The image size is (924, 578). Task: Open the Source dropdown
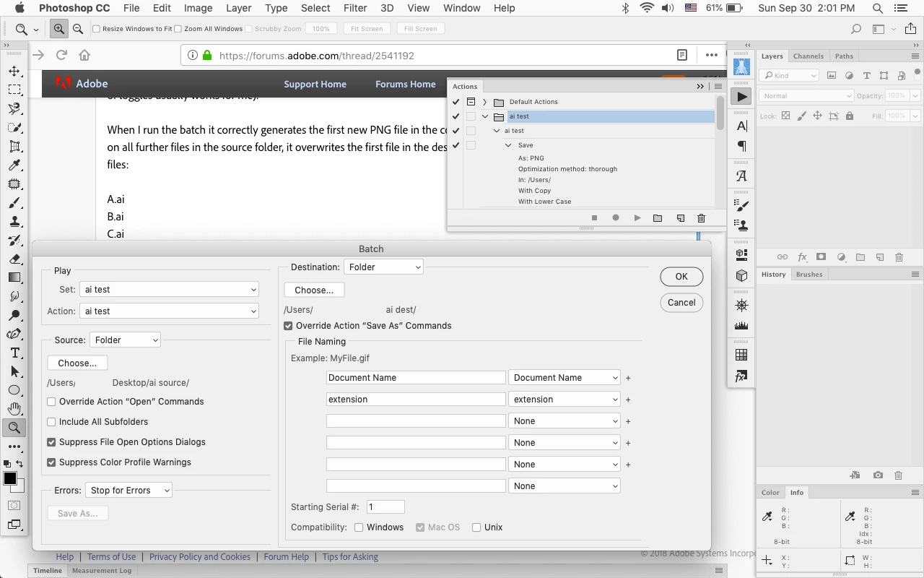(126, 340)
